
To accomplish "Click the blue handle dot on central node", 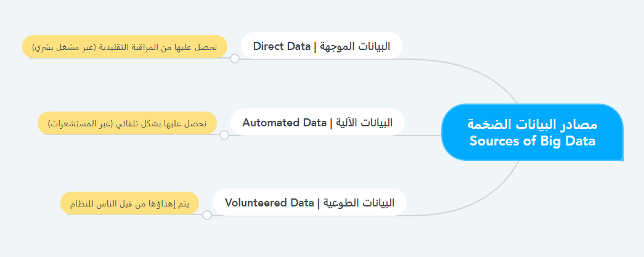I will [x=622, y=160].
